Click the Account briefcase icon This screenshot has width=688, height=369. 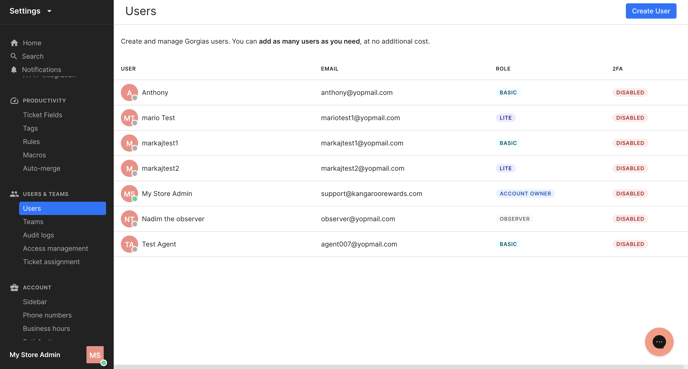(x=14, y=287)
